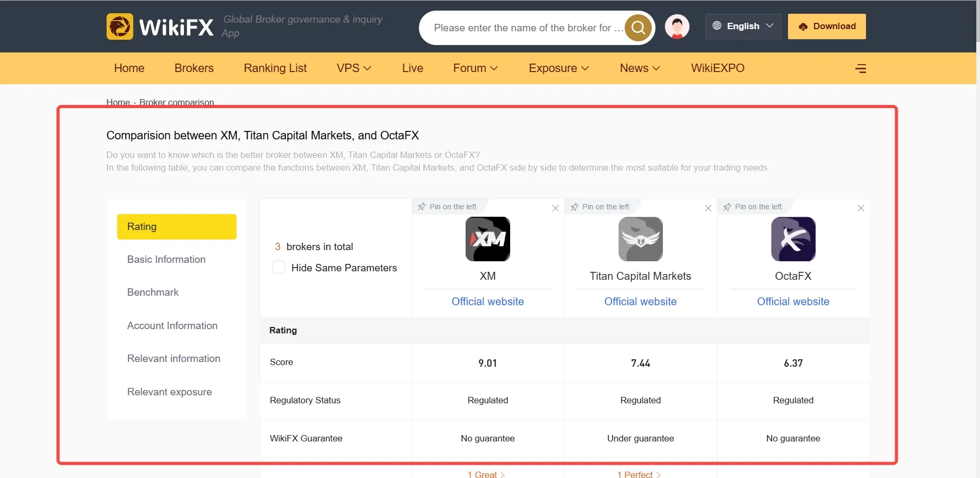The width and height of the screenshot is (980, 478).
Task: Click the WikiFX logo icon
Action: 120,26
